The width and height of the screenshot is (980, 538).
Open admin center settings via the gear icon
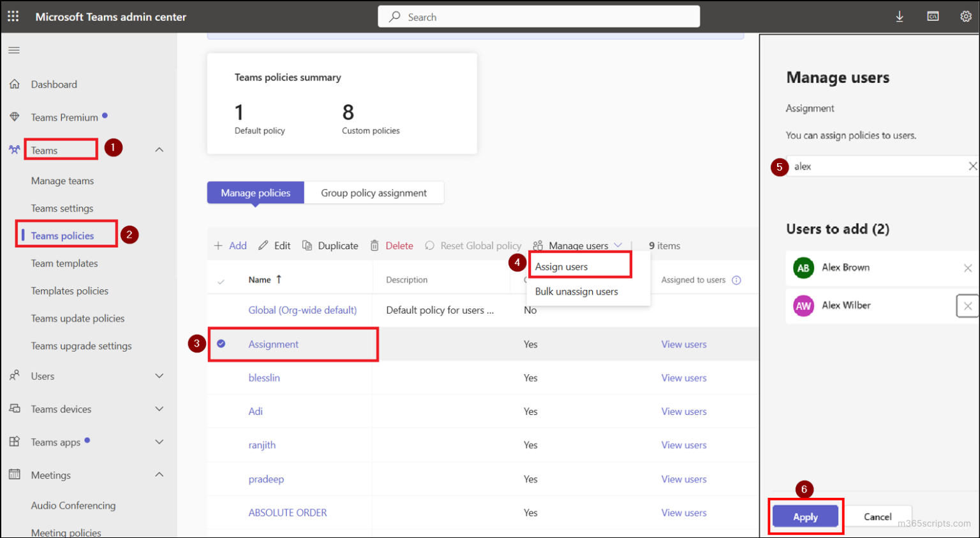966,16
